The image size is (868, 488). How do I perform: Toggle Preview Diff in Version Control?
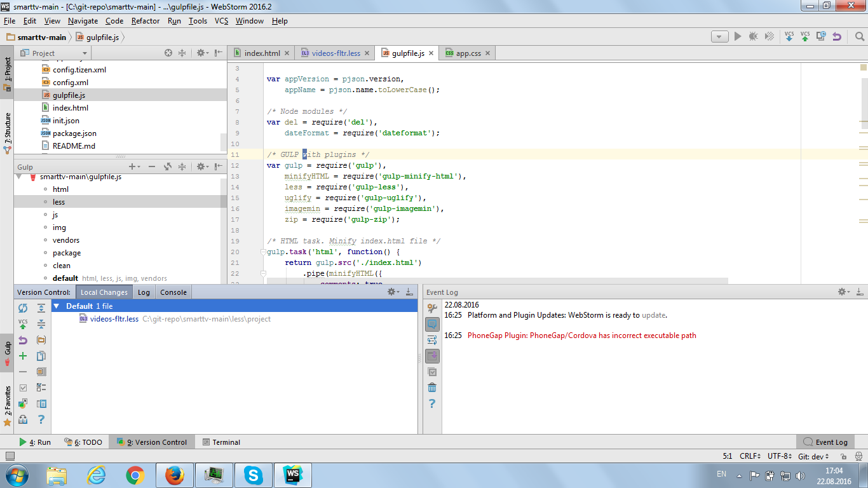coord(41,403)
